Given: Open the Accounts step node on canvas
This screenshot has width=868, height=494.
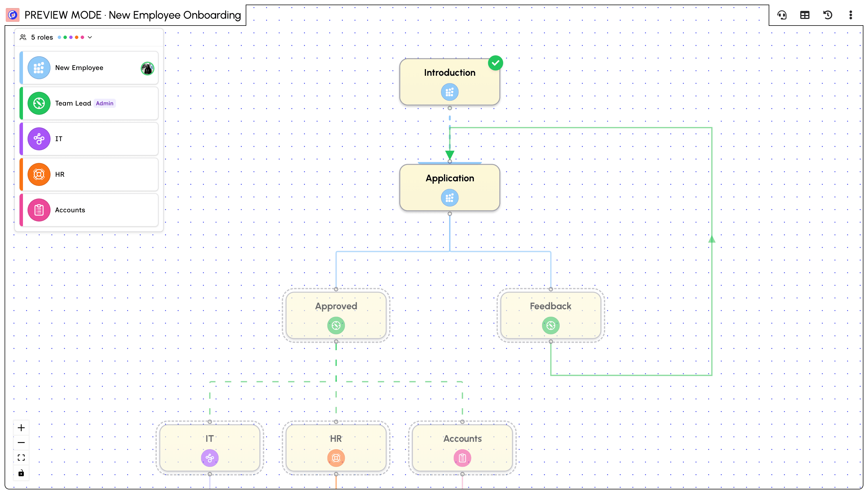Looking at the screenshot, I should point(462,448).
